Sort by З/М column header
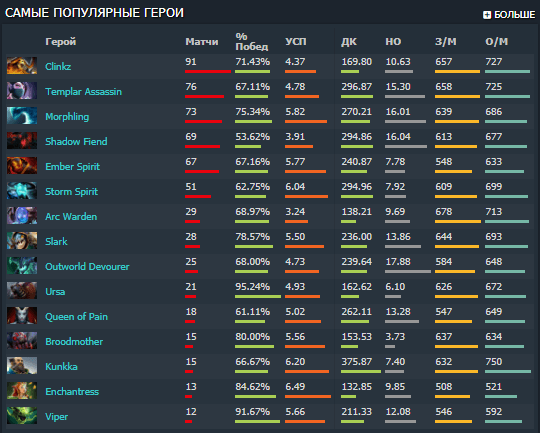This screenshot has height=433, width=540. [x=446, y=42]
